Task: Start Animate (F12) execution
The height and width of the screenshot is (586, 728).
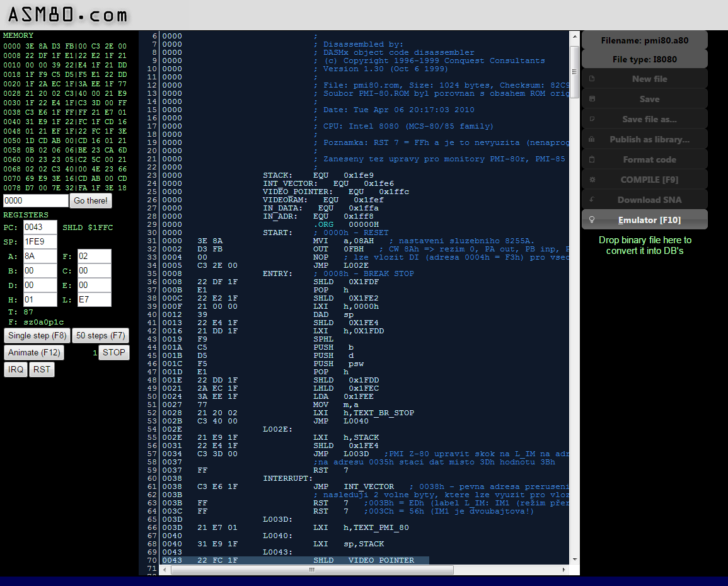Action: (34, 352)
